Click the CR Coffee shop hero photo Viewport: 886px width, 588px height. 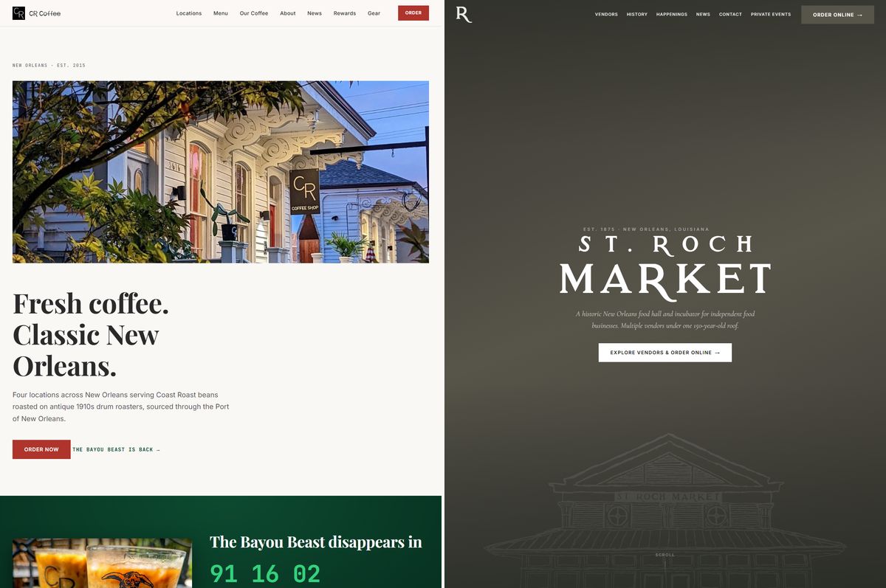coord(221,172)
